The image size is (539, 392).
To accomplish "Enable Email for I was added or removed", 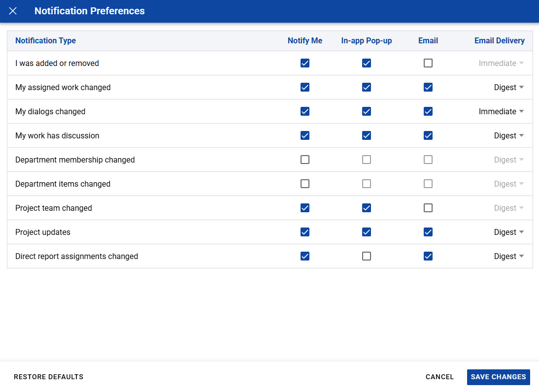I will pyautogui.click(x=428, y=63).
